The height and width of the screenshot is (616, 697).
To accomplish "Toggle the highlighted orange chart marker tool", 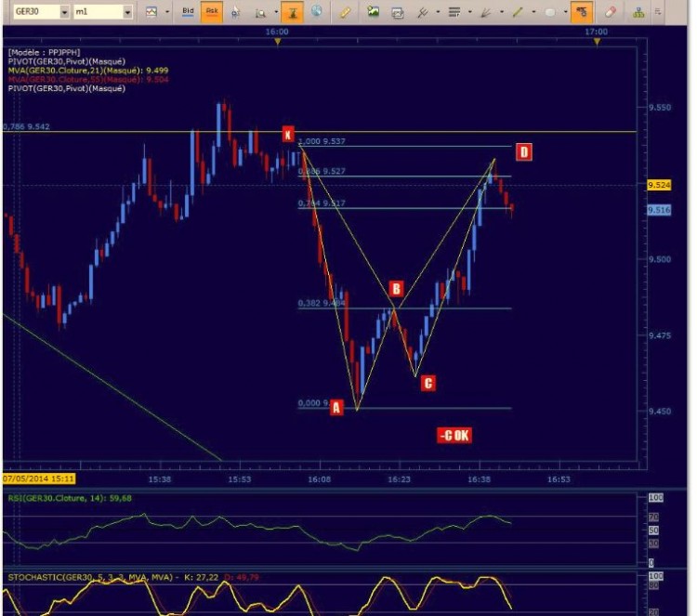I will [292, 12].
